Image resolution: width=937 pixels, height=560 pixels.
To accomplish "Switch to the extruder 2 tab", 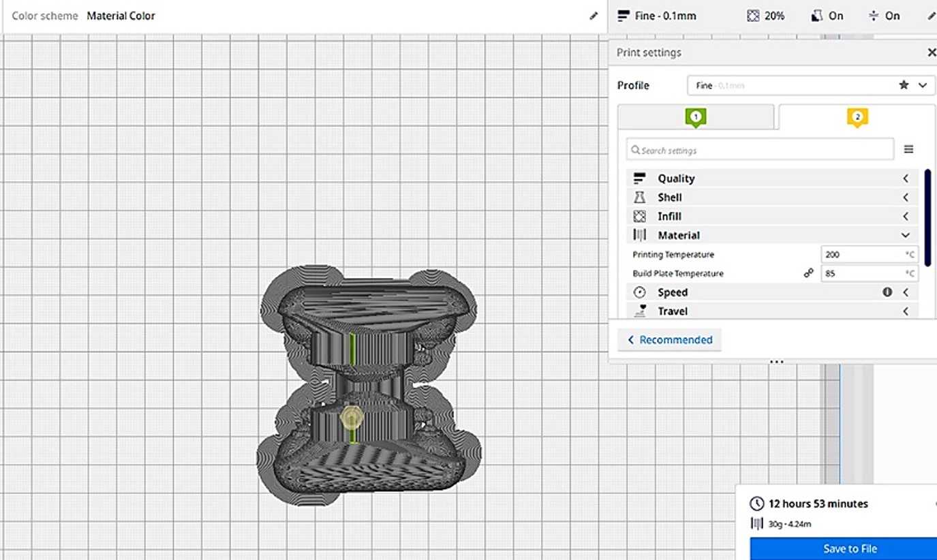I will 857,117.
